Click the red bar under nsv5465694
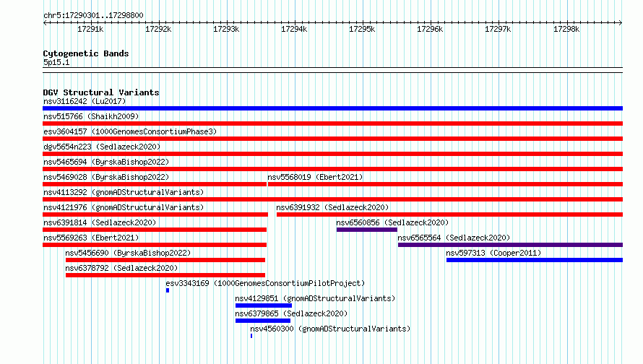 (x=332, y=169)
